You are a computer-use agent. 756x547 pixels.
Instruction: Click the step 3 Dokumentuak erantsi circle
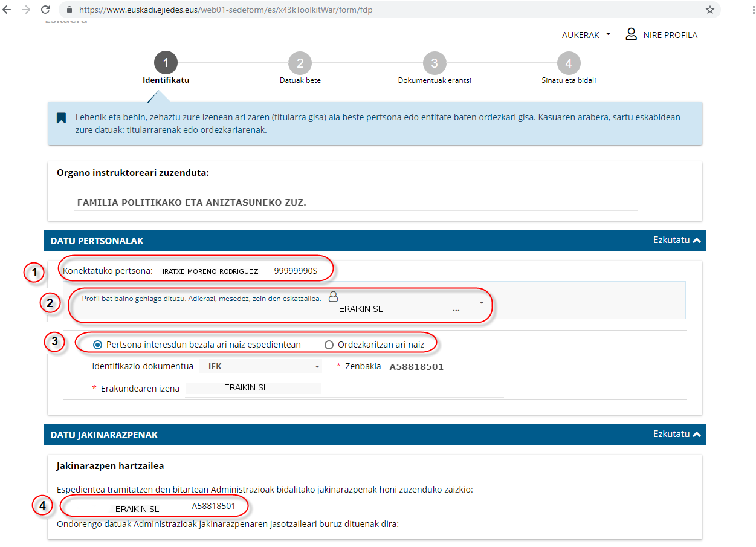[x=434, y=63]
